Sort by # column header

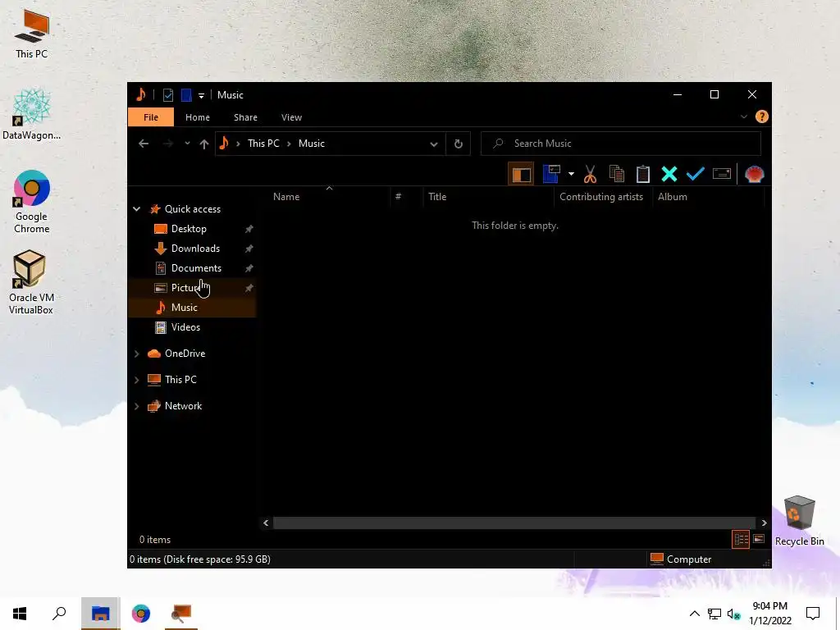[407, 197]
